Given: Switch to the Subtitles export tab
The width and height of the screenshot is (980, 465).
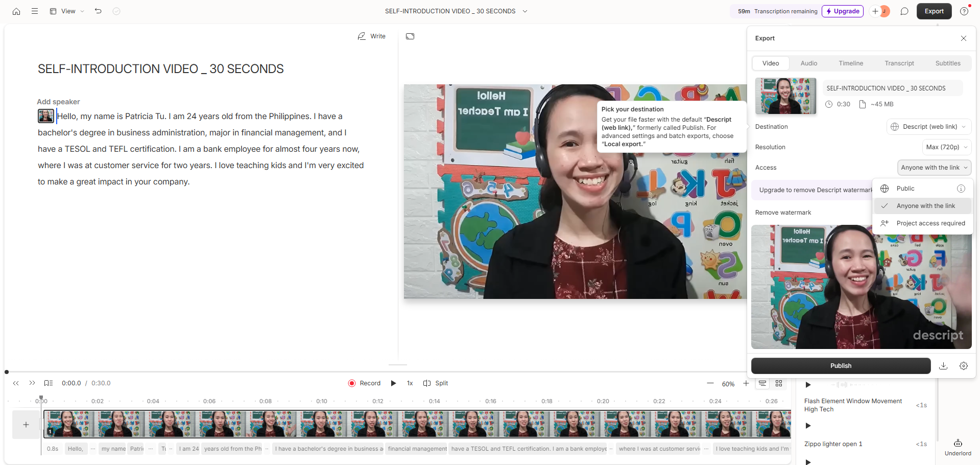Looking at the screenshot, I should pyautogui.click(x=948, y=63).
